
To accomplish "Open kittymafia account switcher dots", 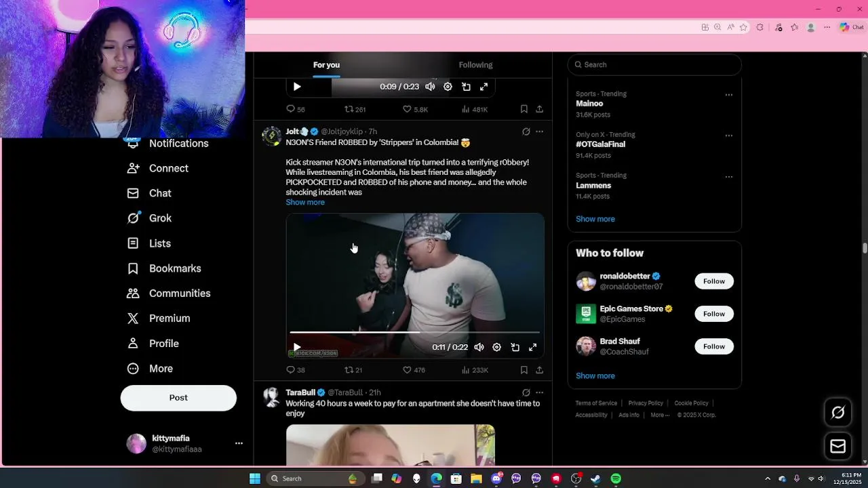I will (x=239, y=443).
